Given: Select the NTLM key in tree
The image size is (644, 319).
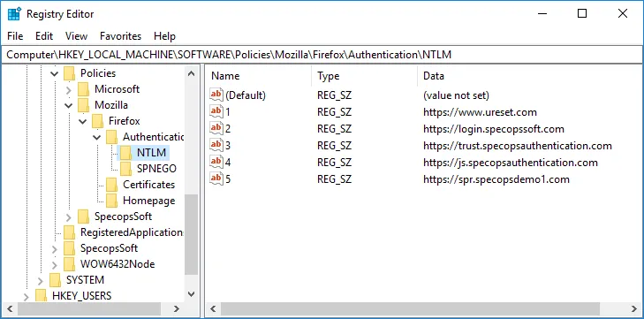Looking at the screenshot, I should 152,153.
